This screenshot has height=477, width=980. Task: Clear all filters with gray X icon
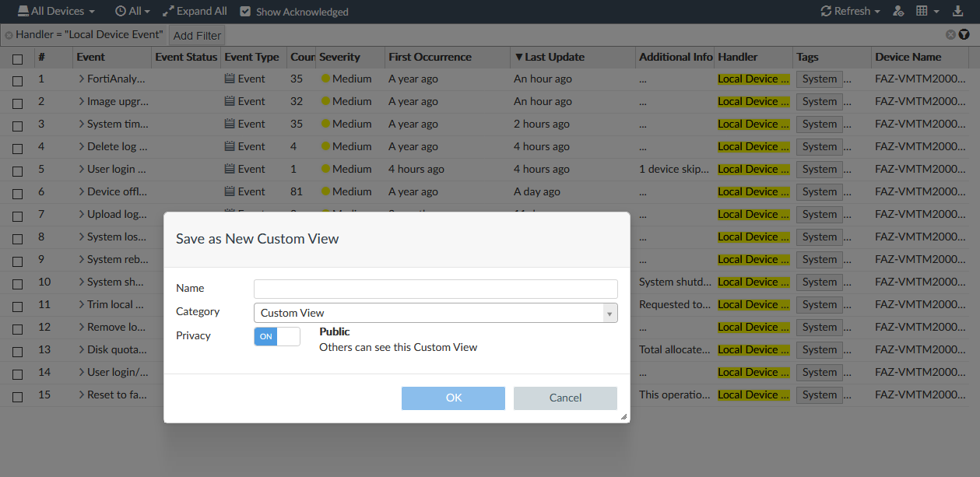point(950,34)
